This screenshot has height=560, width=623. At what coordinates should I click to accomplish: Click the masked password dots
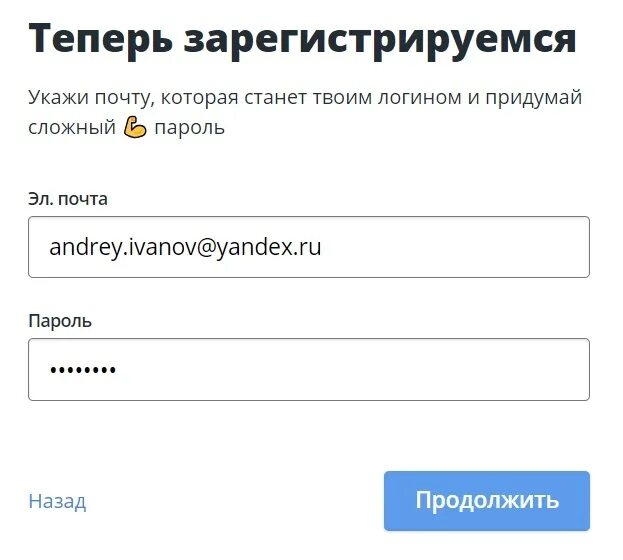pos(83,370)
